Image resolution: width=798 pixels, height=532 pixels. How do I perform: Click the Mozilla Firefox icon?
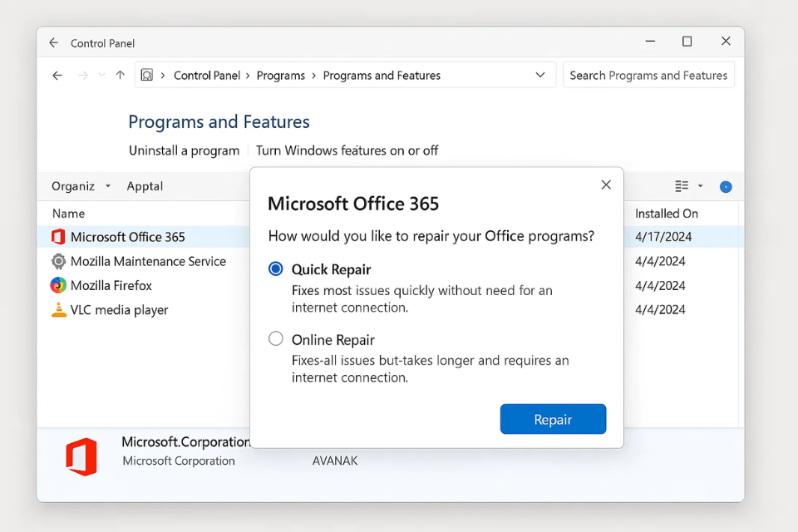click(x=57, y=285)
